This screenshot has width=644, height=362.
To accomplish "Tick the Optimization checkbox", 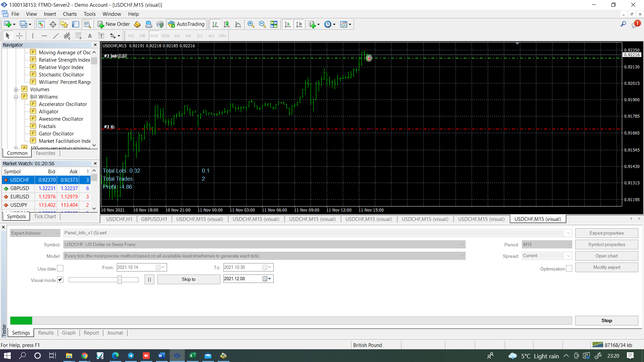I will [569, 268].
